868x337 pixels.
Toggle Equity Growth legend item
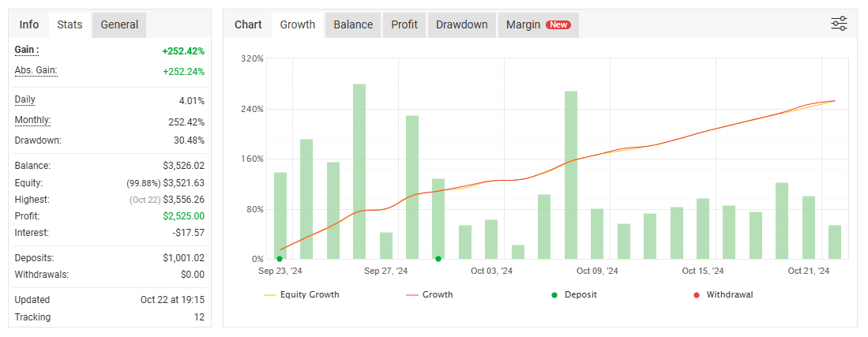point(302,295)
